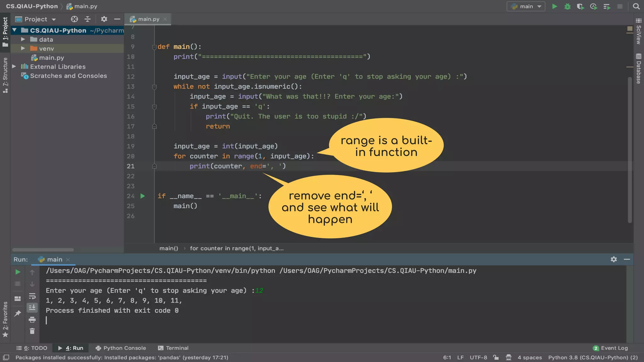This screenshot has height=362, width=644.
Task: Run the program with the green play button
Action: coord(555,6)
